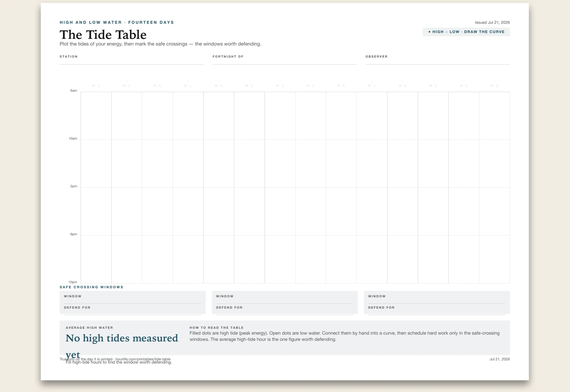570x392 pixels.
Task: Select 'The Tide Table' title
Action: coord(103,35)
